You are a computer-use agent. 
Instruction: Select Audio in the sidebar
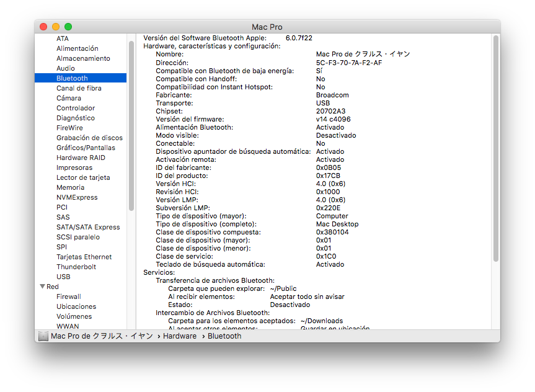point(66,68)
